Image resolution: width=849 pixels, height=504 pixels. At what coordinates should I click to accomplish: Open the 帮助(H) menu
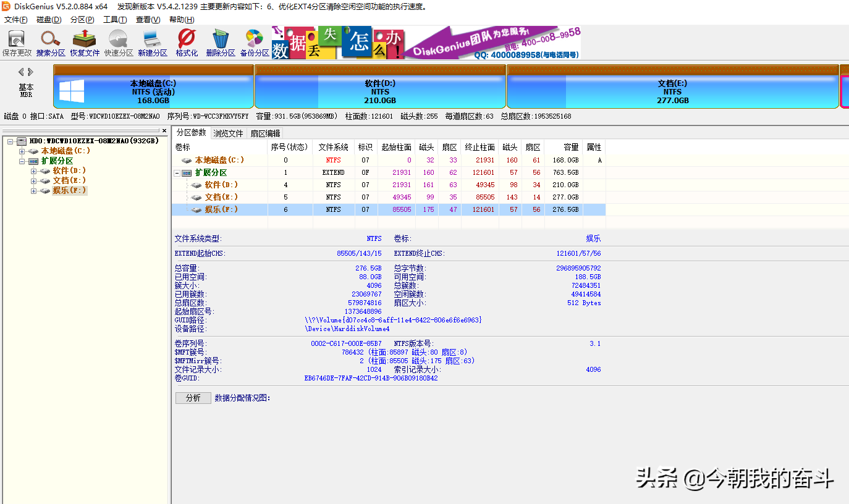click(182, 19)
